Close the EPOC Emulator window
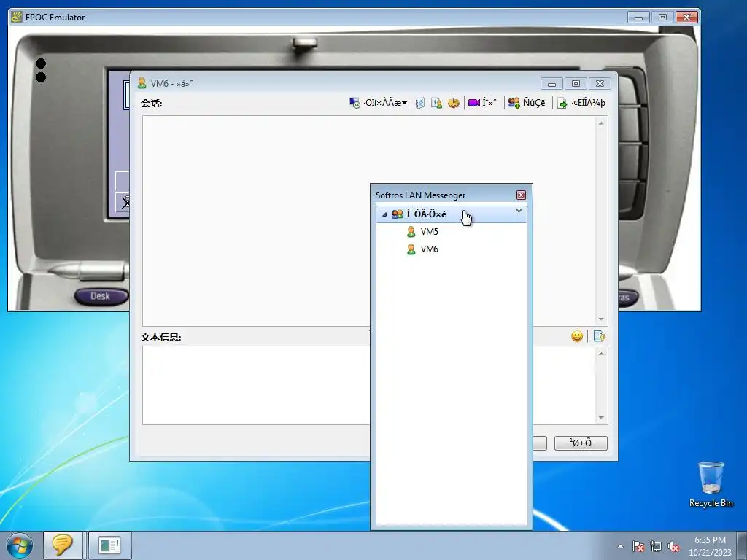The height and width of the screenshot is (560, 747). (686, 17)
